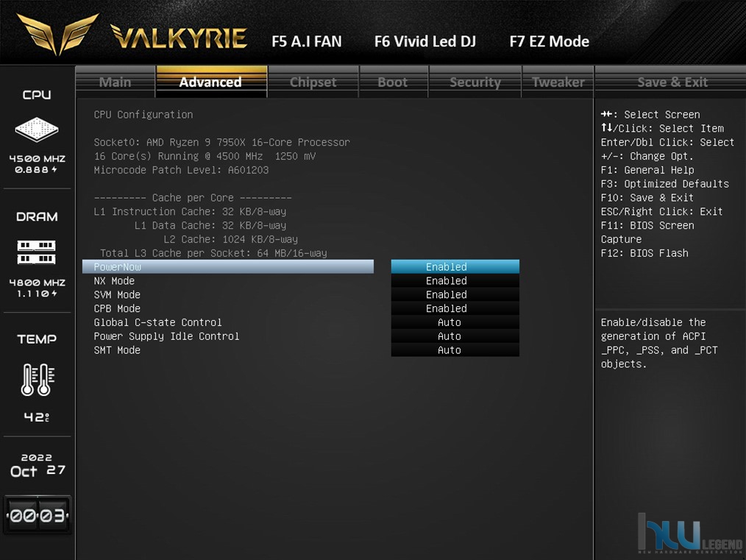Viewport: 746px width, 560px height.
Task: Click the DRAM memory sticks icon
Action: pos(37,252)
